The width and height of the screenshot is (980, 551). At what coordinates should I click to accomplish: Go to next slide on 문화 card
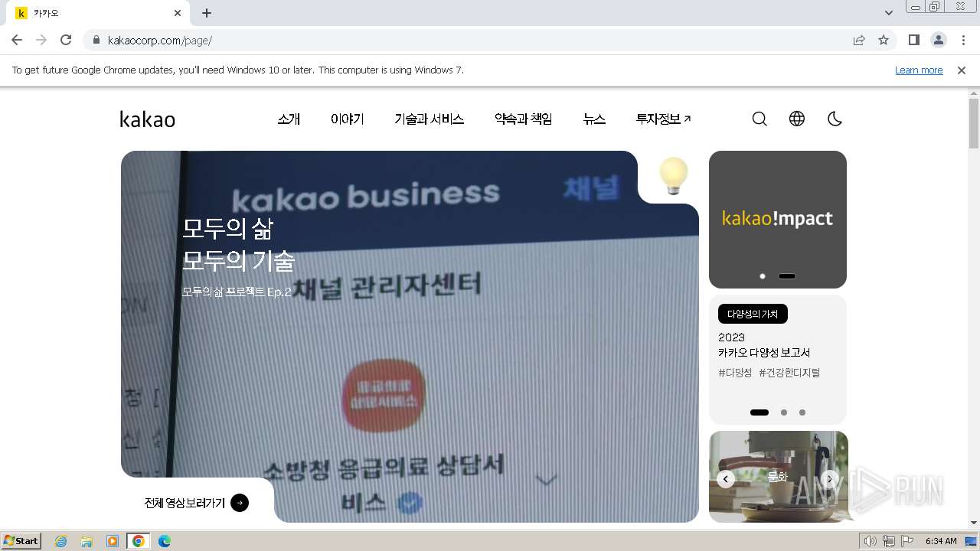830,479
